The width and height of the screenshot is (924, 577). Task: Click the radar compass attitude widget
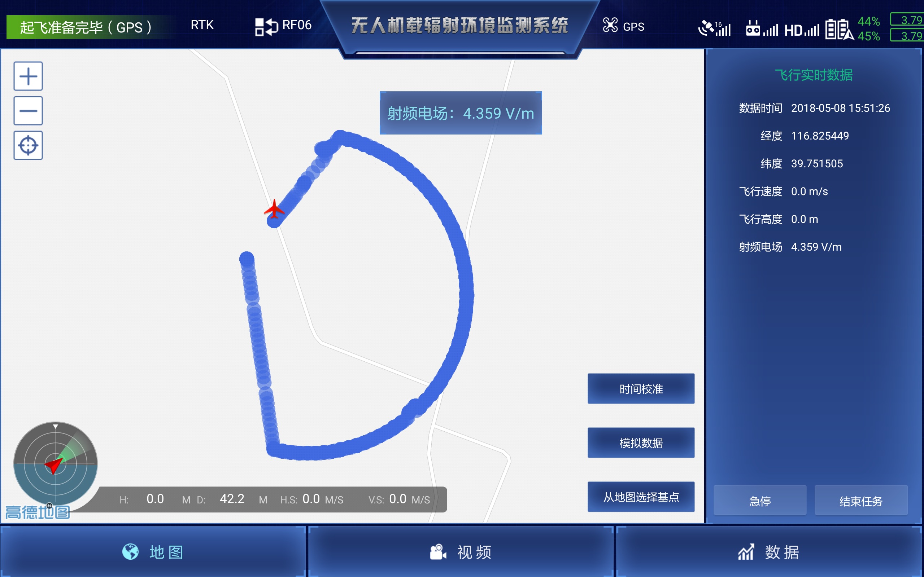(55, 464)
